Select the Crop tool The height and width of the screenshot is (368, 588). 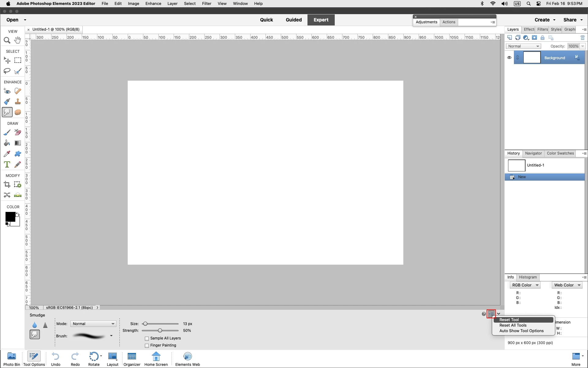point(7,184)
